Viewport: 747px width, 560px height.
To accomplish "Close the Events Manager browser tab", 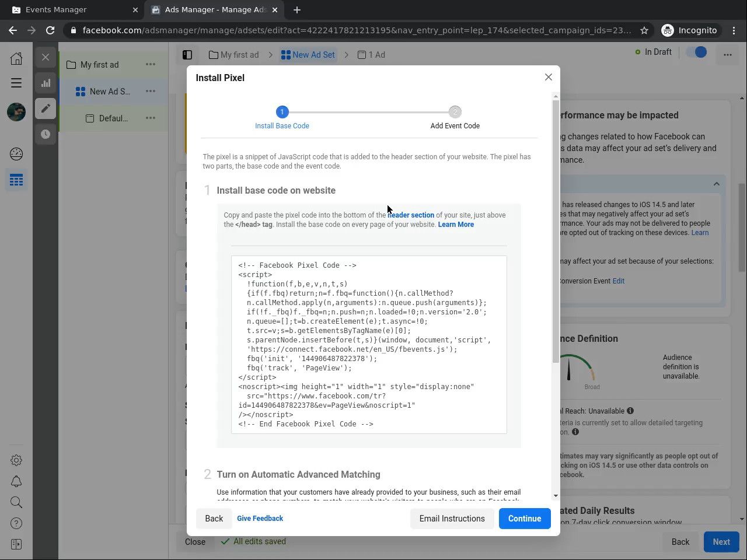I will [x=135, y=10].
